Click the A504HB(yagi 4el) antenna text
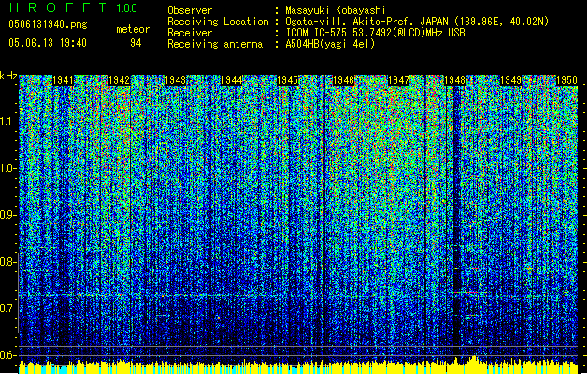 330,44
